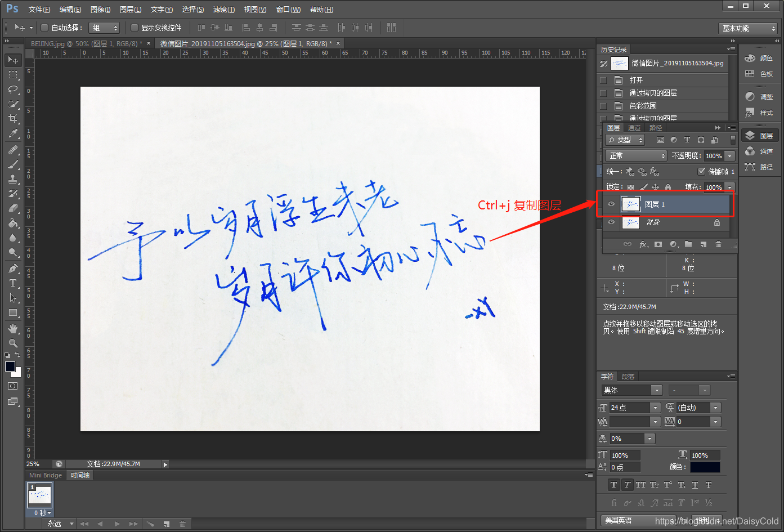
Task: Select the Move tool in toolbar
Action: (13, 60)
